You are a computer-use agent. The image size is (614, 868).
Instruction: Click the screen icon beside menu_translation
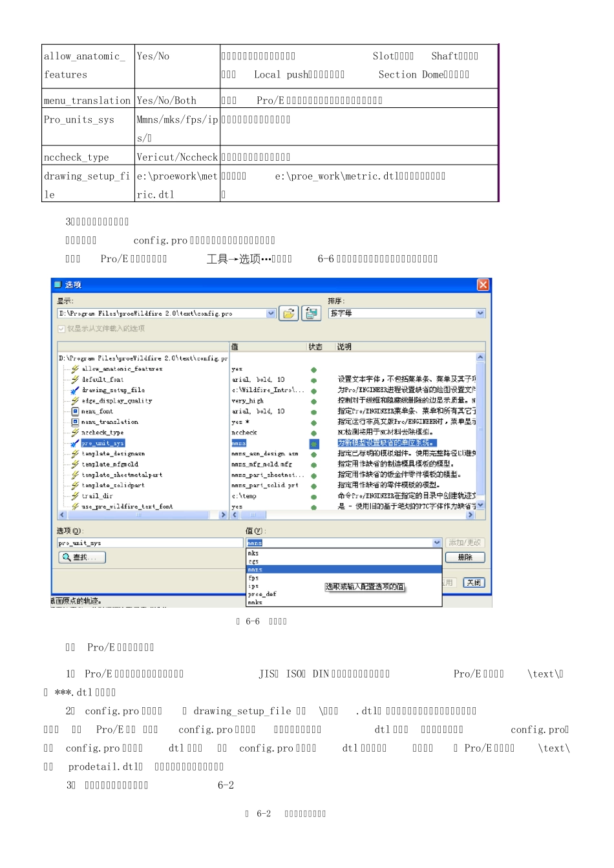tap(75, 422)
